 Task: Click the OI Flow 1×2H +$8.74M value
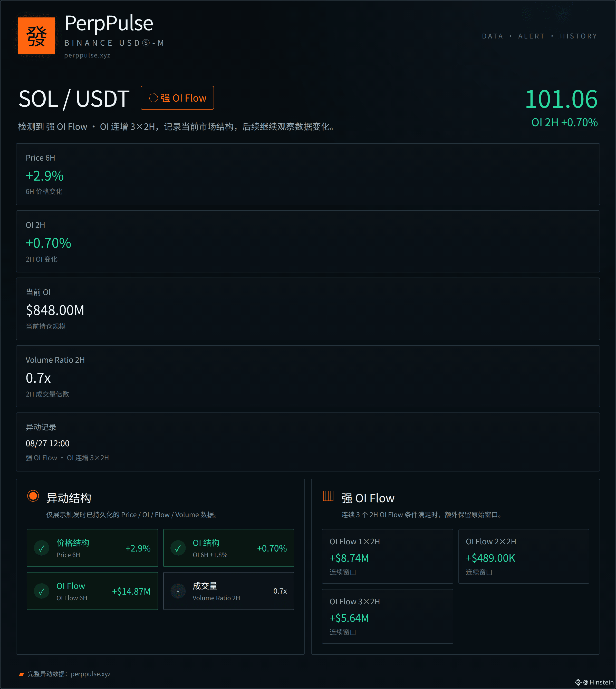point(349,558)
